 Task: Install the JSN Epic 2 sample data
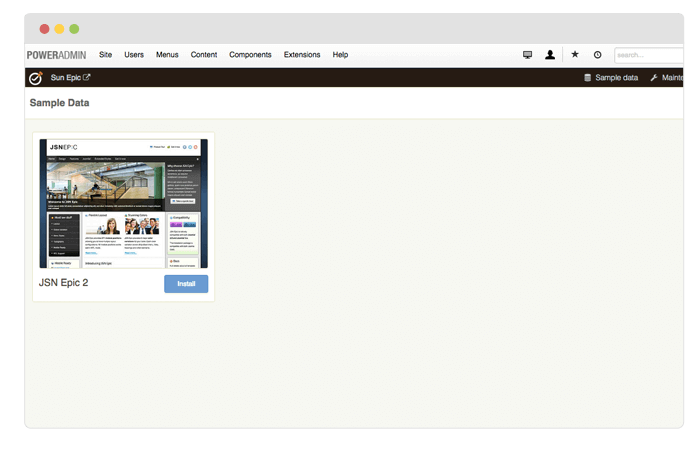click(186, 284)
